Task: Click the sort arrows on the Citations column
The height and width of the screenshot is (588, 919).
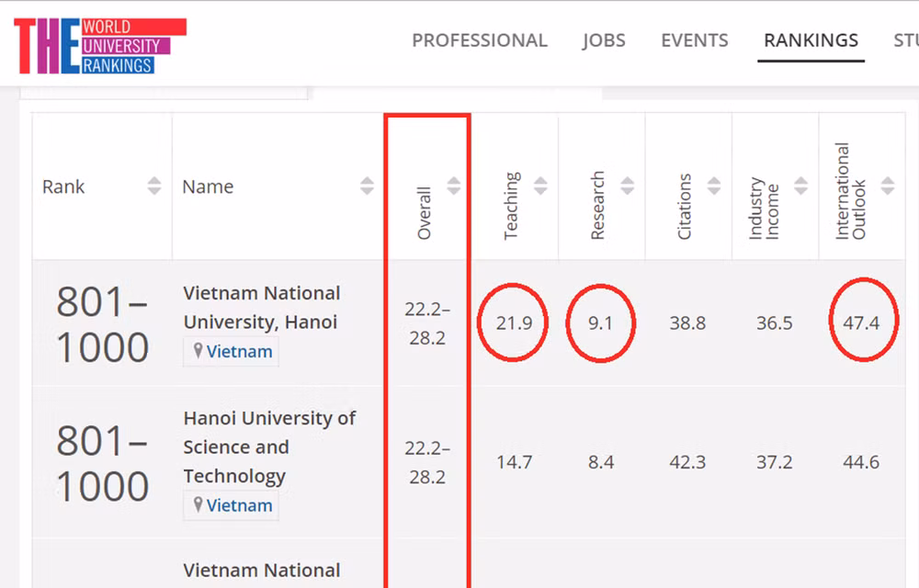Action: [x=713, y=184]
